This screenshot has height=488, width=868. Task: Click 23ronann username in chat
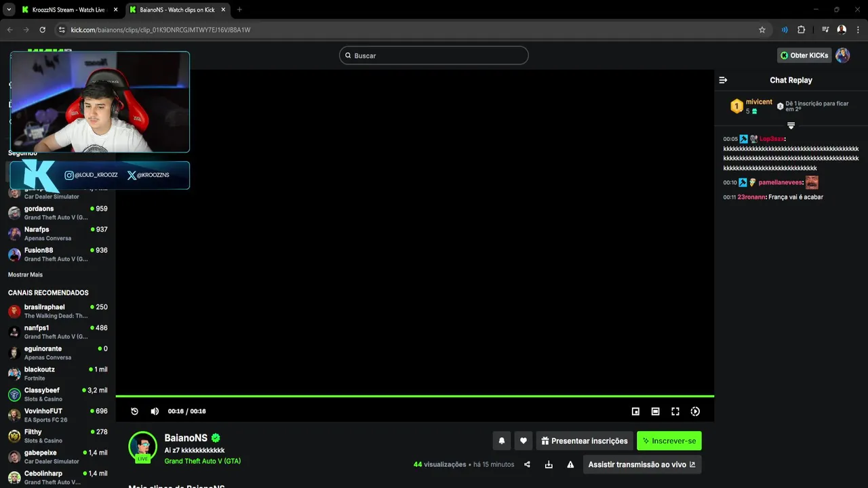tap(751, 197)
